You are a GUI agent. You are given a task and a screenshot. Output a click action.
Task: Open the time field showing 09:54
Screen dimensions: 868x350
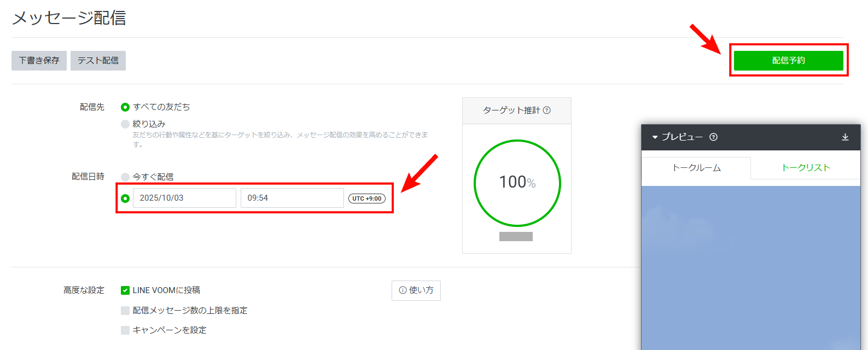292,198
